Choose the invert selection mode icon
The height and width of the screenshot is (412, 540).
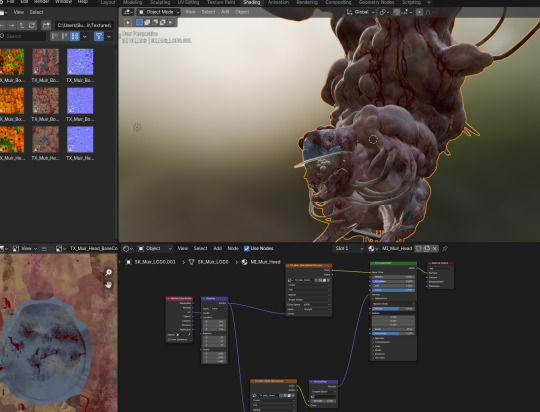coord(163,22)
